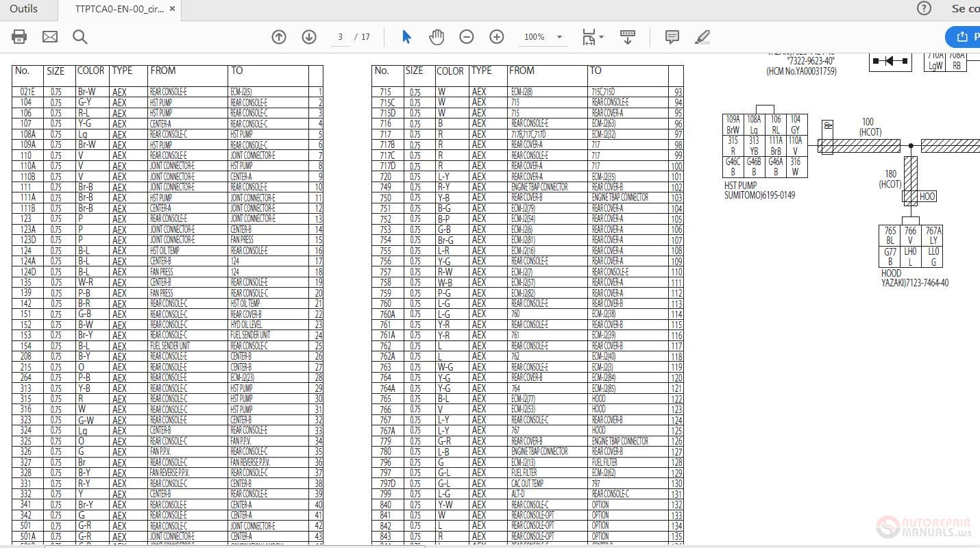This screenshot has height=548, width=980.
Task: Click the page number input field
Action: (x=340, y=37)
